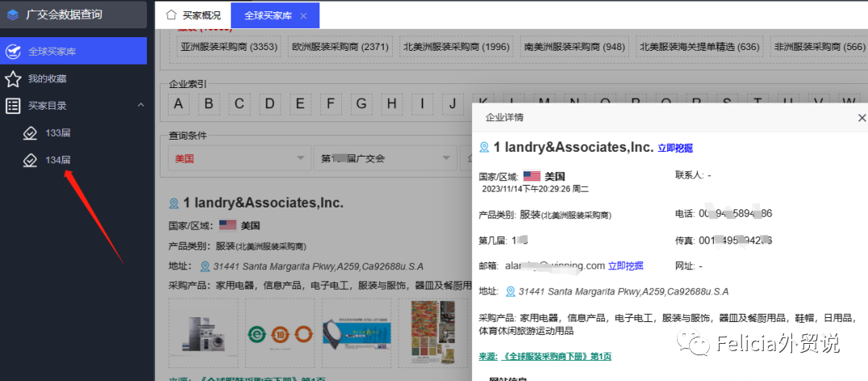Open the 广交会 session dropdown
This screenshot has width=868, height=381.
point(386,158)
